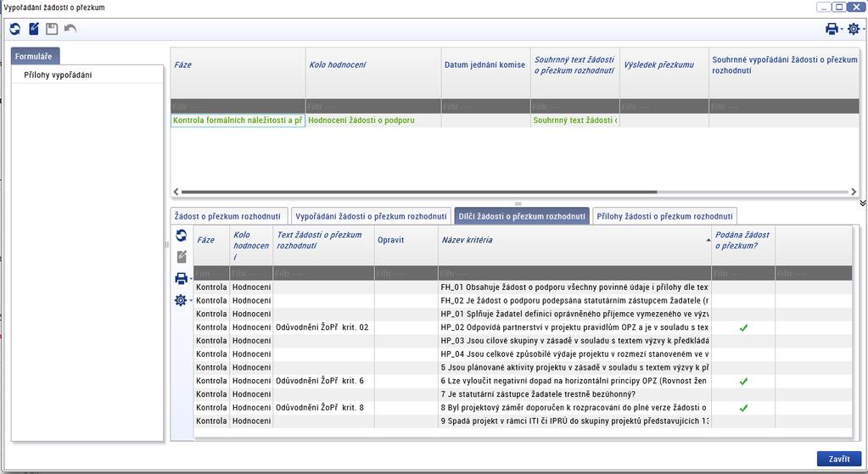Select row FH_02 Je žádost o podporu podepsána
The width and height of the screenshot is (868, 474).
[x=523, y=300]
